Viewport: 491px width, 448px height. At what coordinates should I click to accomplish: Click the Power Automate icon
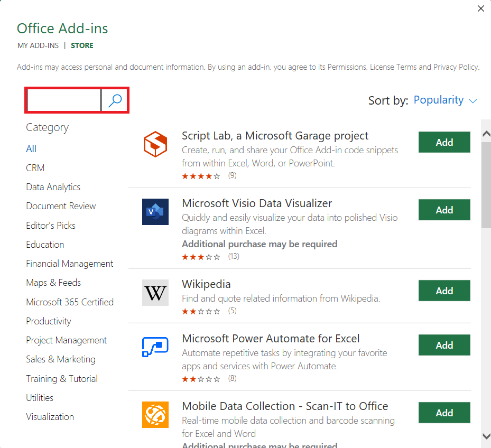(155, 347)
